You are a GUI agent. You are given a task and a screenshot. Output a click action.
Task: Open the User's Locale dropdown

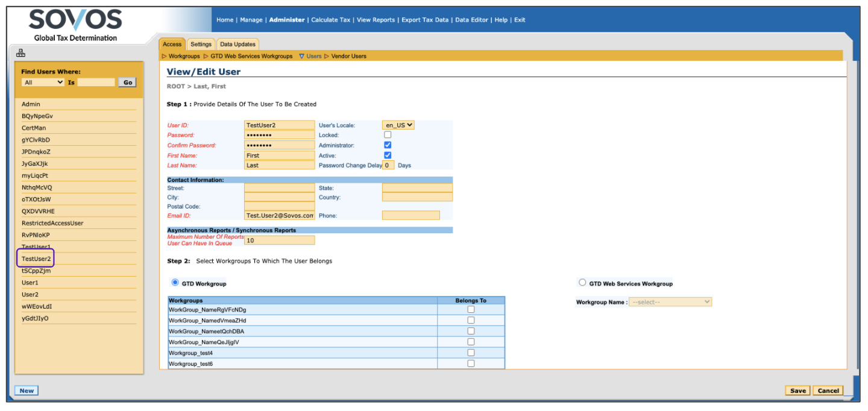coord(398,125)
